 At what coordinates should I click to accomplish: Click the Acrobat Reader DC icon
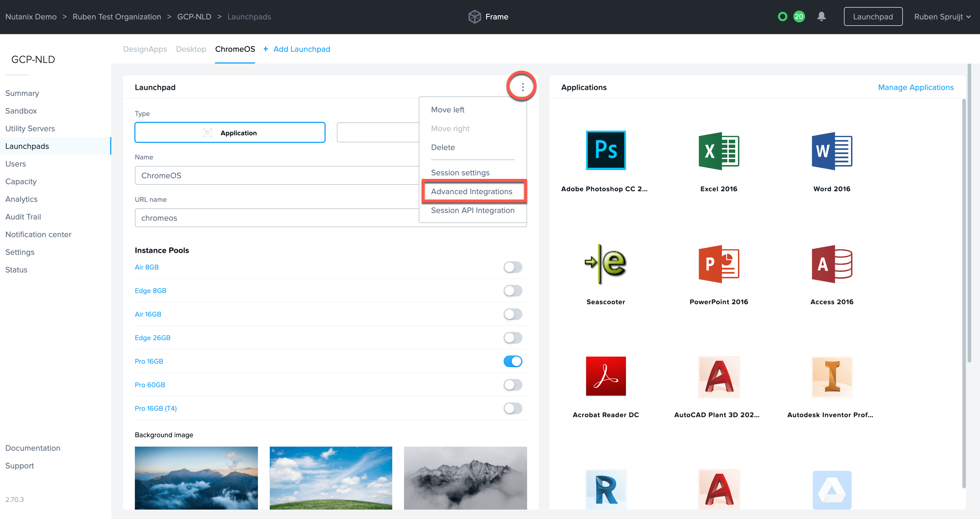(x=606, y=376)
